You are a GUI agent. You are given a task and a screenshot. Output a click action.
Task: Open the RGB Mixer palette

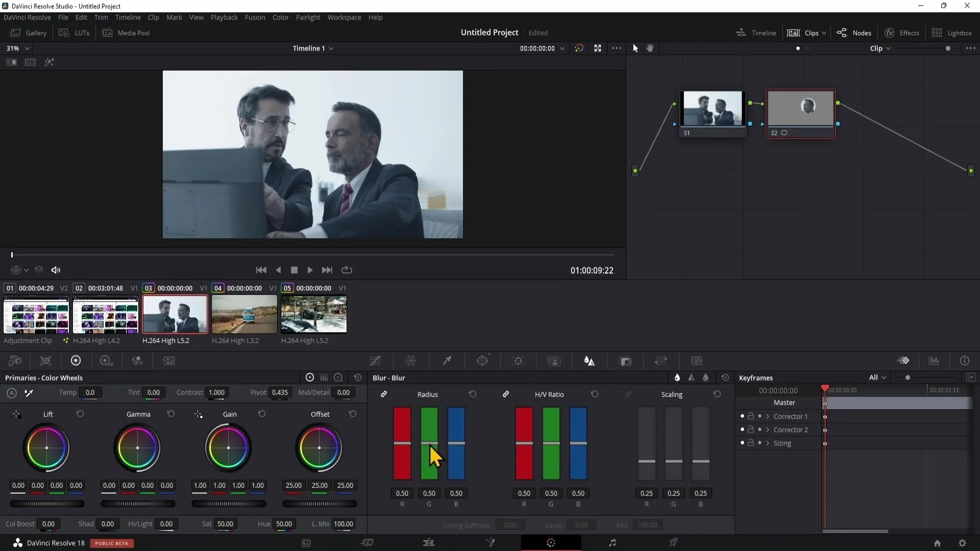pyautogui.click(x=137, y=361)
